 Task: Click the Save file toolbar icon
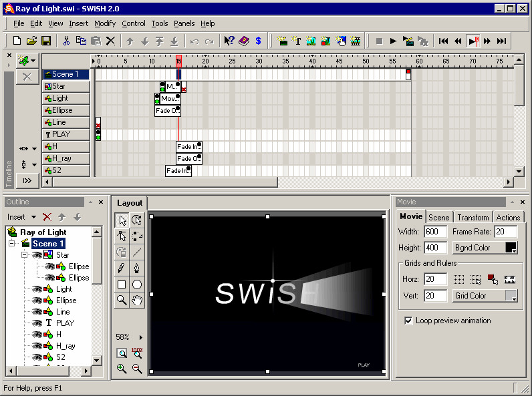(x=46, y=41)
